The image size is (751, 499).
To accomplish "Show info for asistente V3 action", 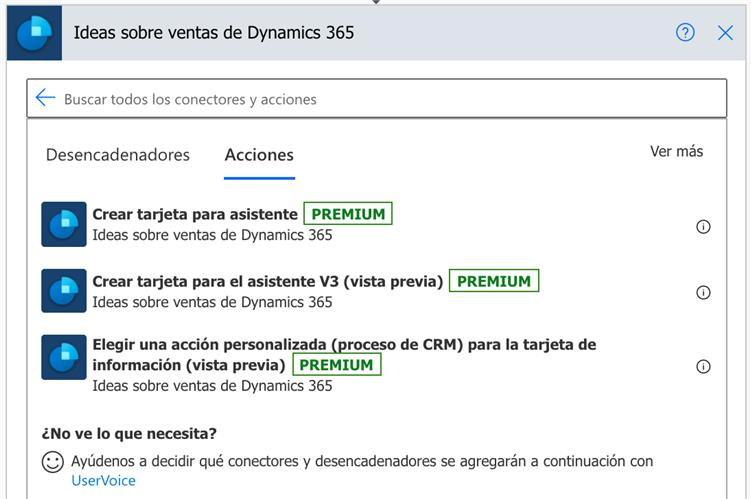I will pos(703,292).
